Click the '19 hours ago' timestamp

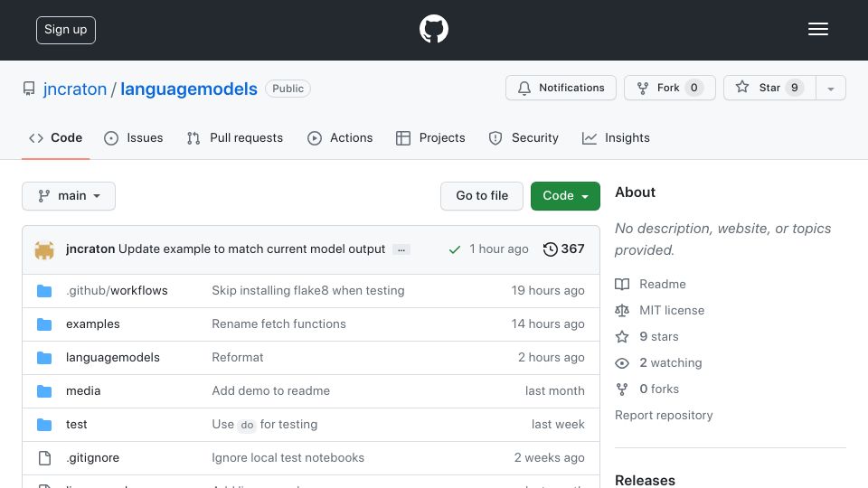(548, 290)
